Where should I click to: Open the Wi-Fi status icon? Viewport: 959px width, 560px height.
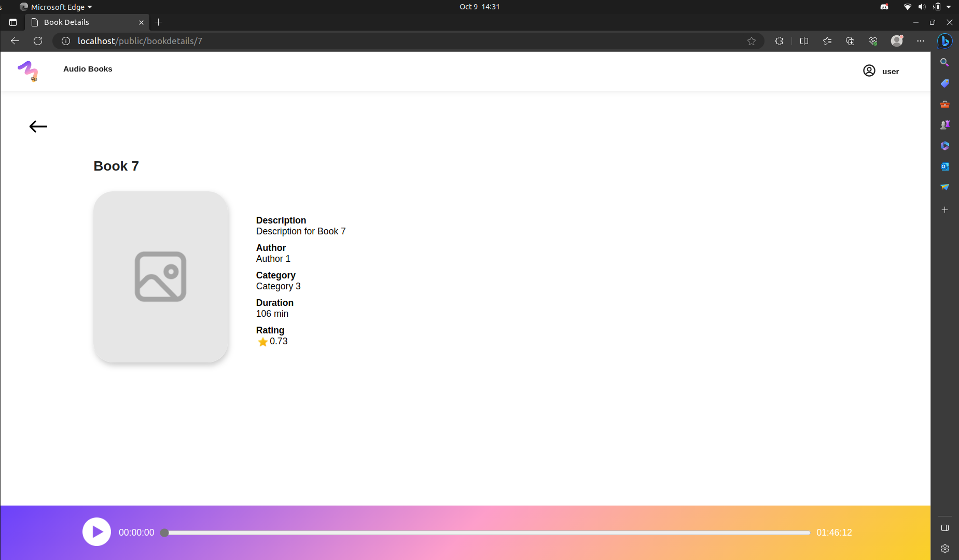908,7
